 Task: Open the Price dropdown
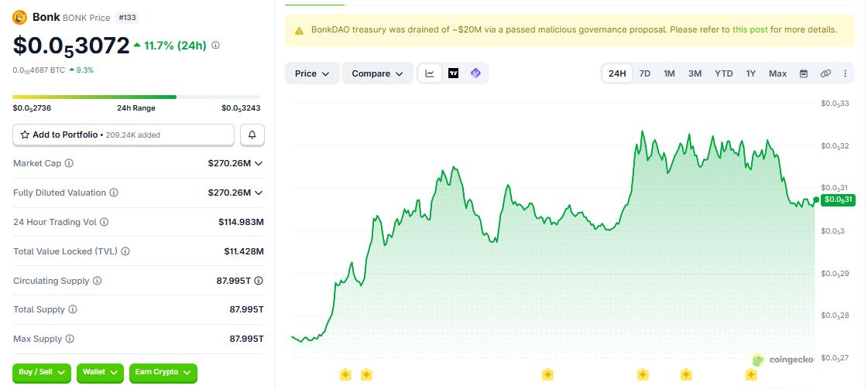[312, 73]
